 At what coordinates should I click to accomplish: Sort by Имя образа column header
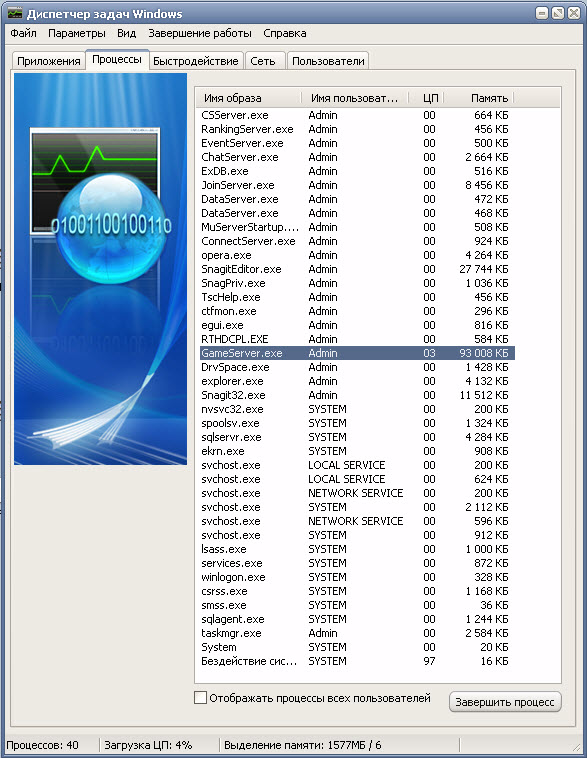[249, 98]
